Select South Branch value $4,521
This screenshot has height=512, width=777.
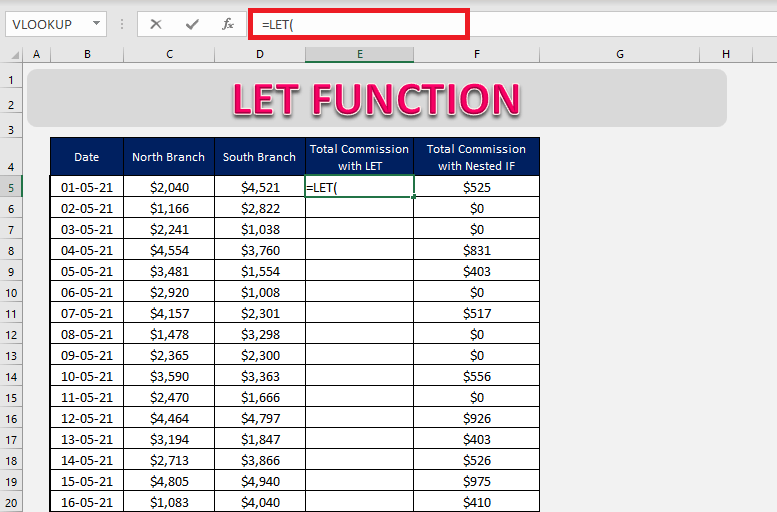[260, 187]
